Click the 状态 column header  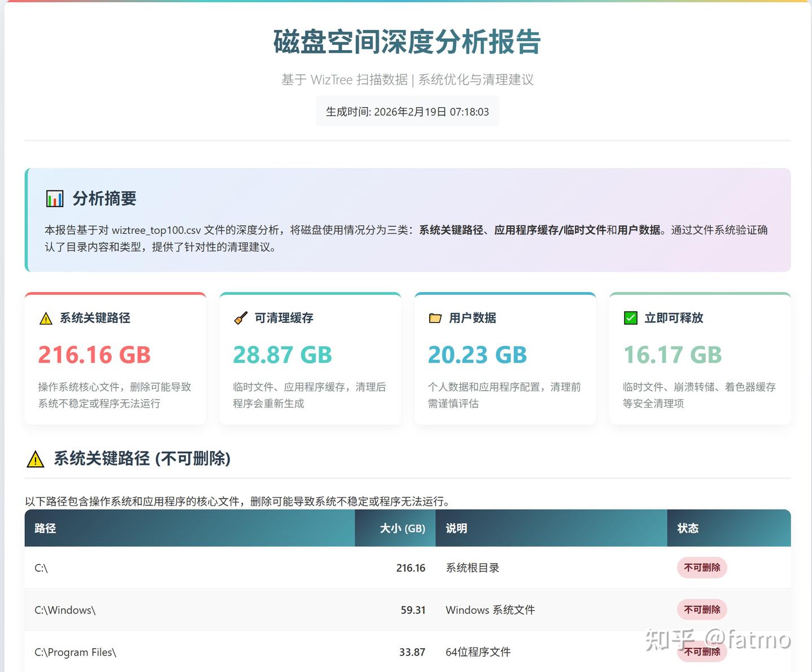[x=729, y=528]
